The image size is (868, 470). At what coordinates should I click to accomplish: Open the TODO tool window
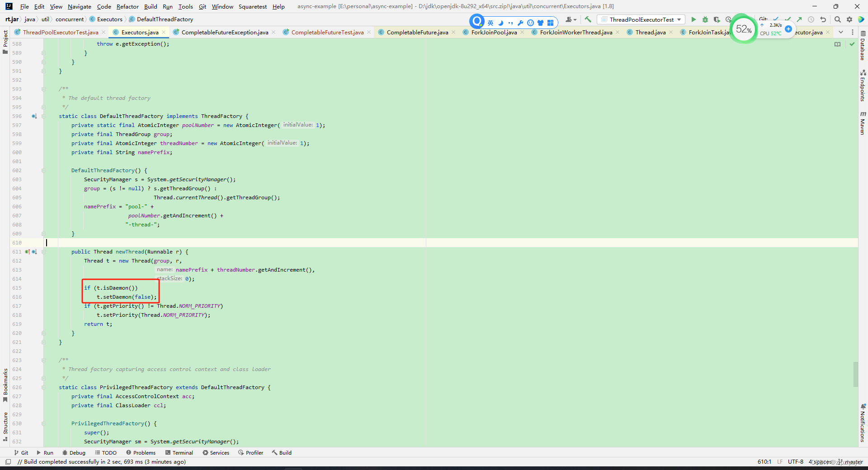click(x=106, y=452)
